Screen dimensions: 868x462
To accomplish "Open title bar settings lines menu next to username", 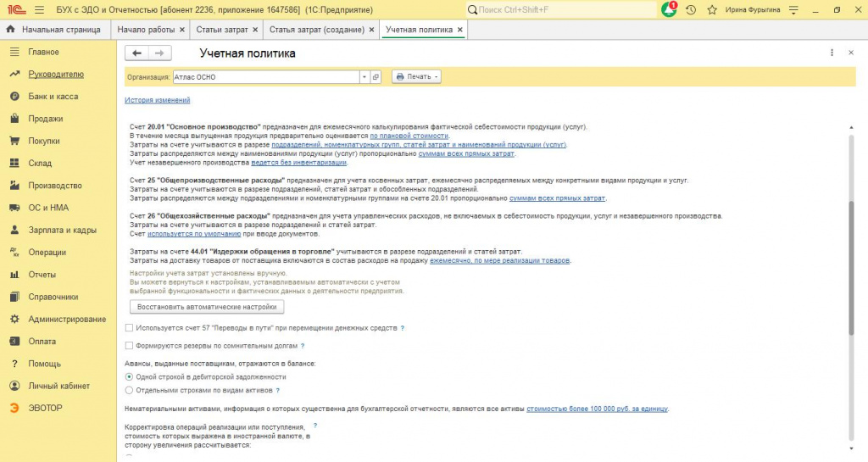I will [x=793, y=10].
